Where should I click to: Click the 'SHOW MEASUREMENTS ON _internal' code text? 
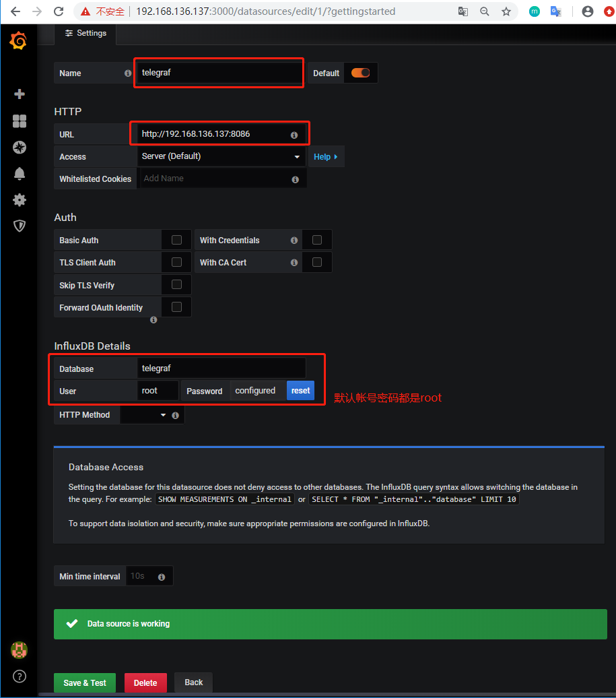coord(225,499)
